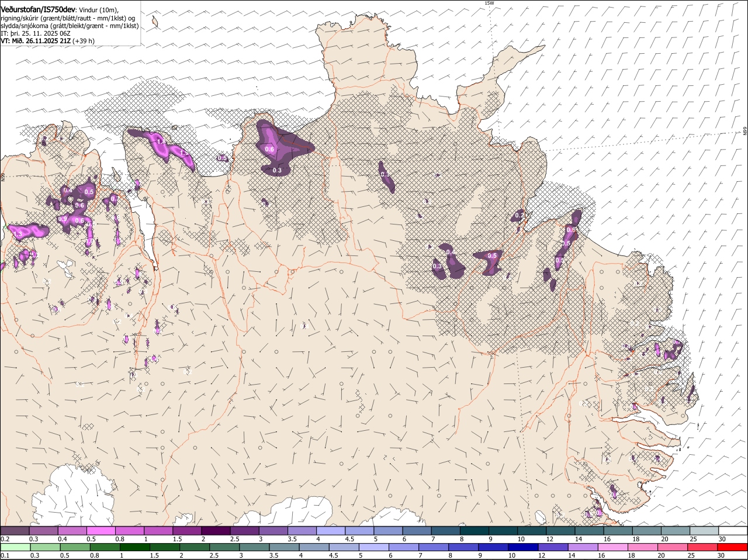Click the 12–14 teal-gray swatch, upper legend

(560, 531)
